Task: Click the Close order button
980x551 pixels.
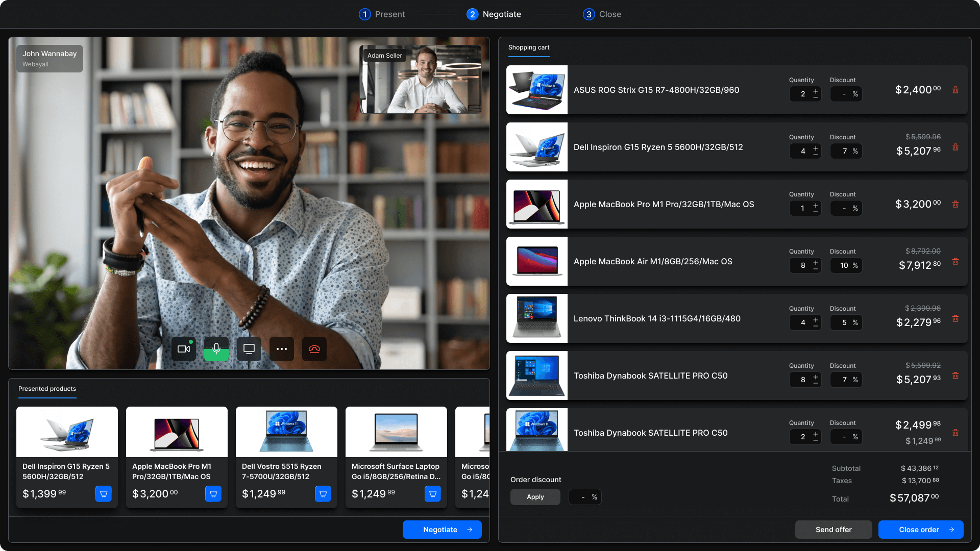Action: click(921, 530)
